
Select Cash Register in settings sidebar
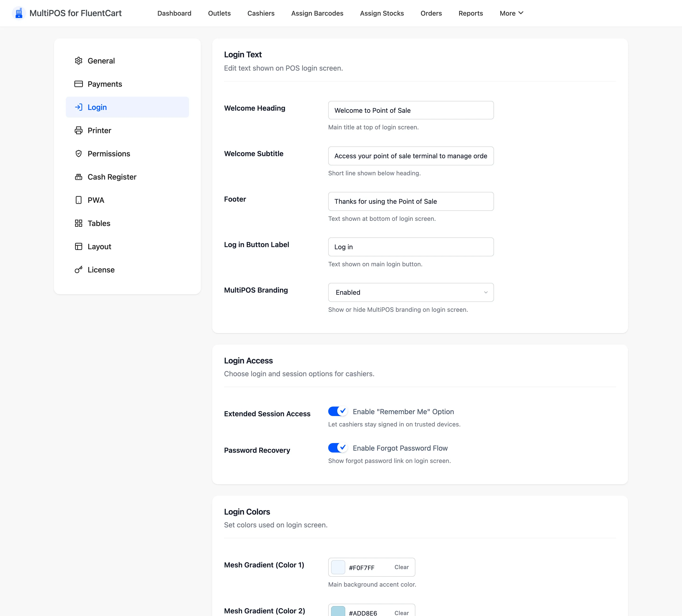pos(127,177)
